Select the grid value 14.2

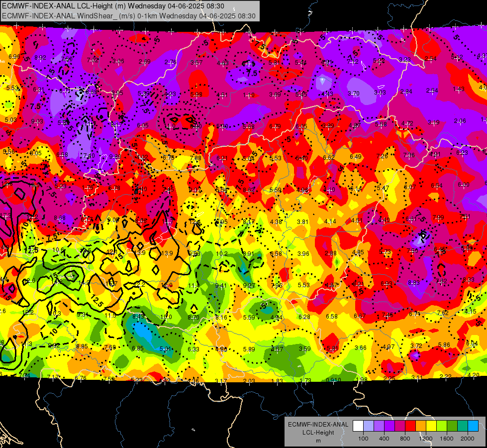point(84,283)
